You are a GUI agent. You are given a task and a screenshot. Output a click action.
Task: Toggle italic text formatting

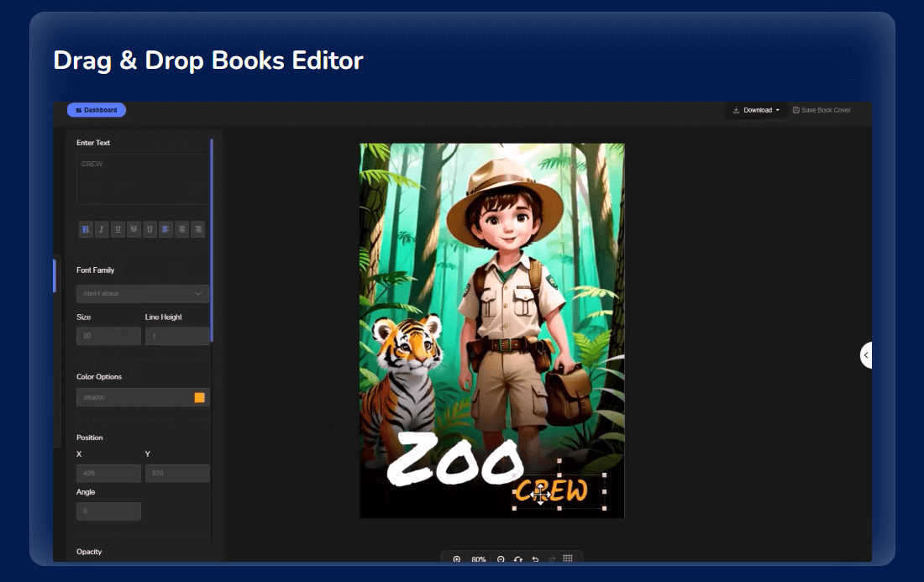[x=102, y=228]
